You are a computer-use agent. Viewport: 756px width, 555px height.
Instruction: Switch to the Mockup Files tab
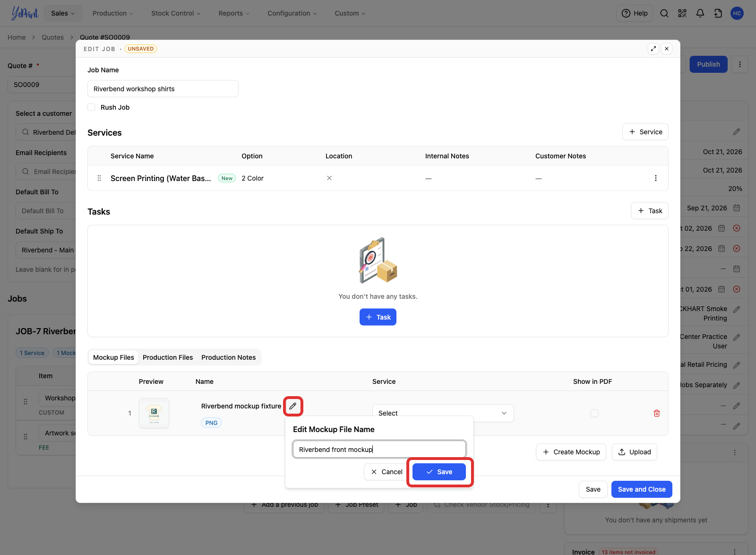113,357
